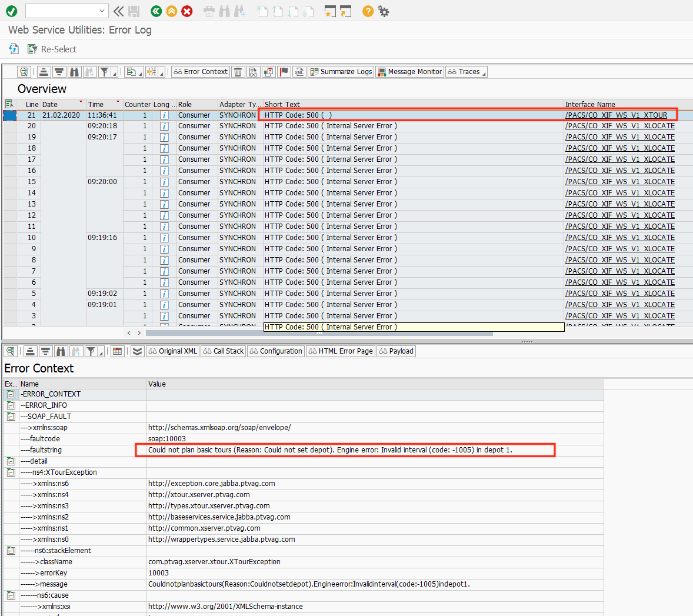Click the long text info icon for line 21
The width and height of the screenshot is (693, 616).
[x=164, y=115]
